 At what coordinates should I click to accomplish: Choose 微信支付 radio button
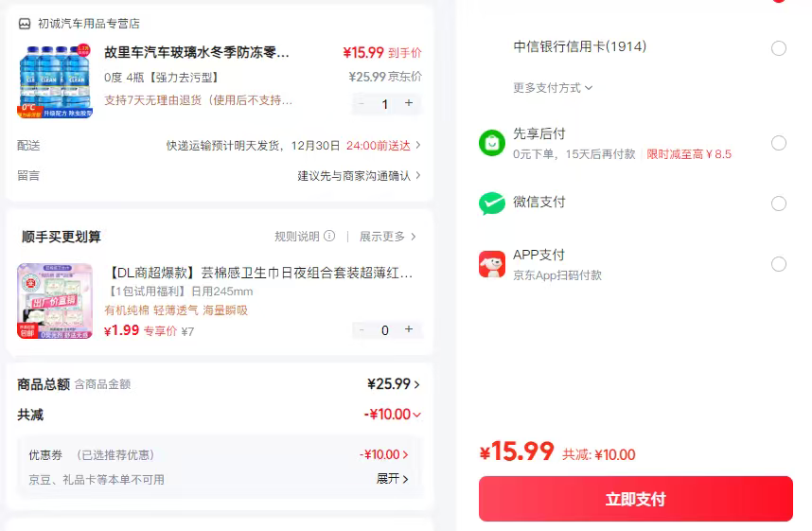(779, 204)
